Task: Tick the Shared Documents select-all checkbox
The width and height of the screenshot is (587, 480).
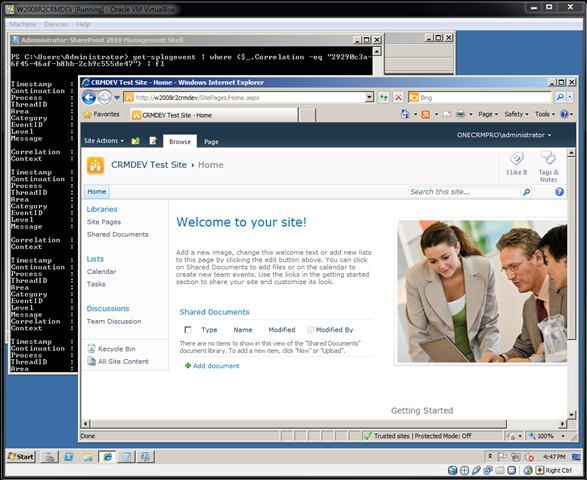Action: point(188,330)
